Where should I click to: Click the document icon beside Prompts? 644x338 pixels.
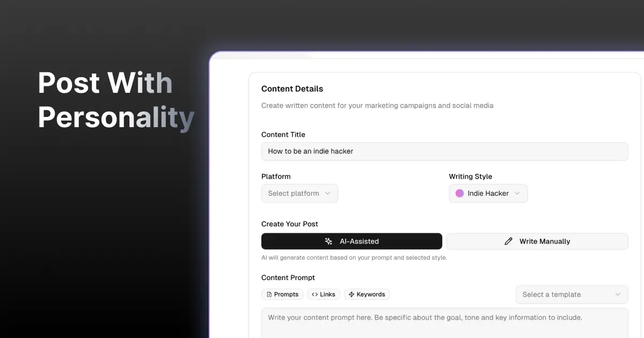tap(269, 295)
